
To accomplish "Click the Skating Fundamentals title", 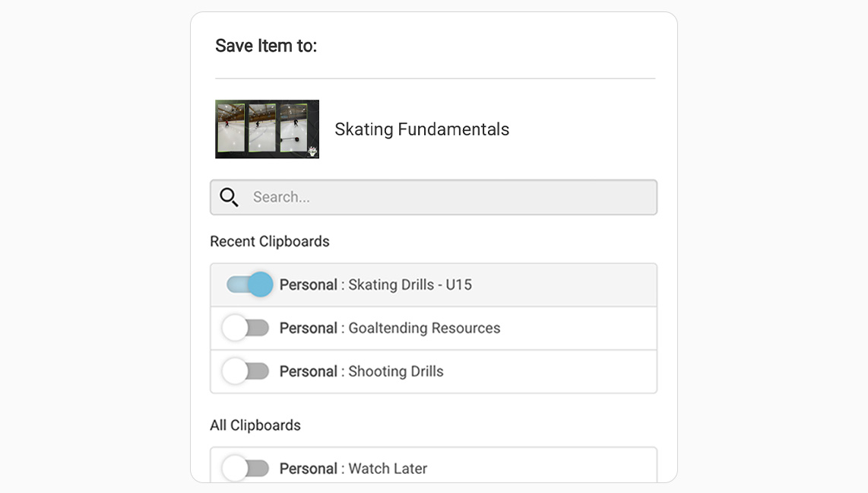I will [x=422, y=129].
